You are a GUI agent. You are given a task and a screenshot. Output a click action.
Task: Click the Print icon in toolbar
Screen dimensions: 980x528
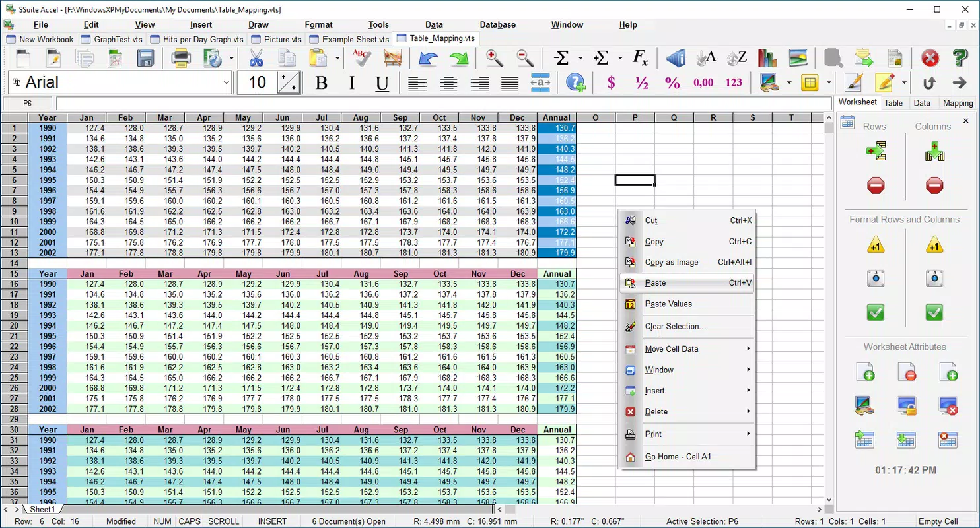point(181,59)
